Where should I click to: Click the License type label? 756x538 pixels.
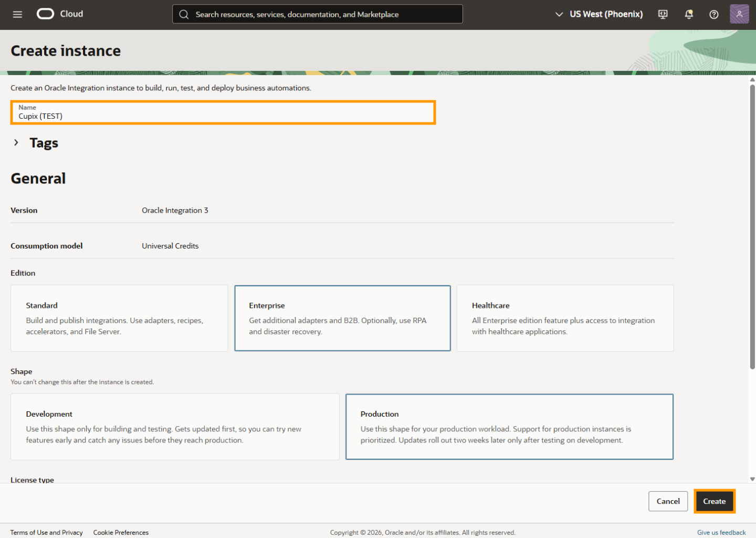click(32, 480)
